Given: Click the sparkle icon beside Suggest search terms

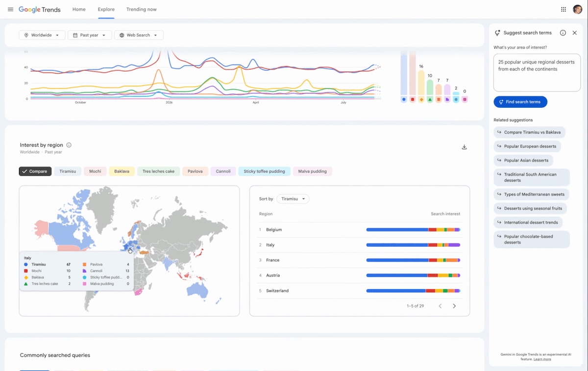Looking at the screenshot, I should coord(497,33).
